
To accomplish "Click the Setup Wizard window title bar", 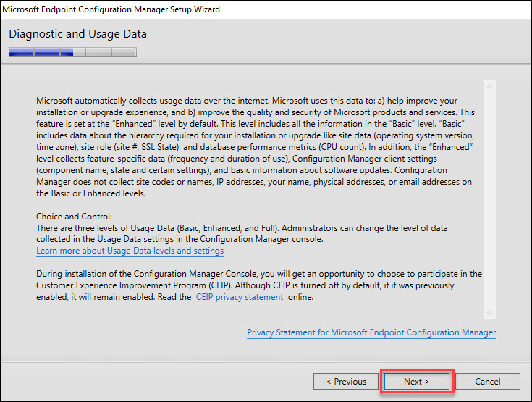I will 266,9.
